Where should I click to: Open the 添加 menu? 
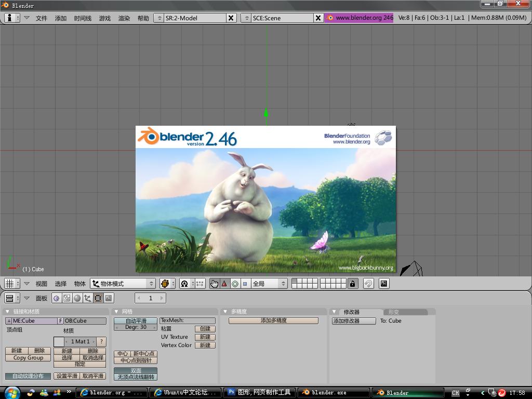[x=61, y=18]
